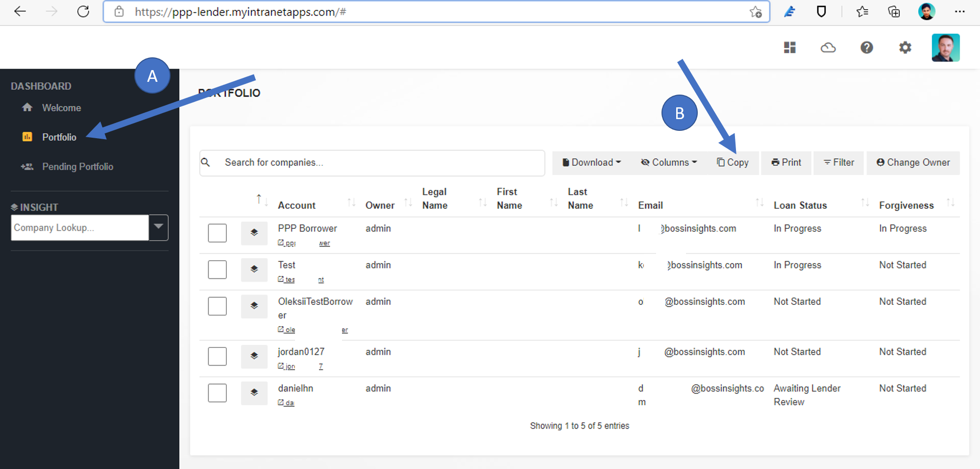The width and height of the screenshot is (980, 469).
Task: Click layers icon for OleksiiTestBorrower row
Action: [254, 306]
